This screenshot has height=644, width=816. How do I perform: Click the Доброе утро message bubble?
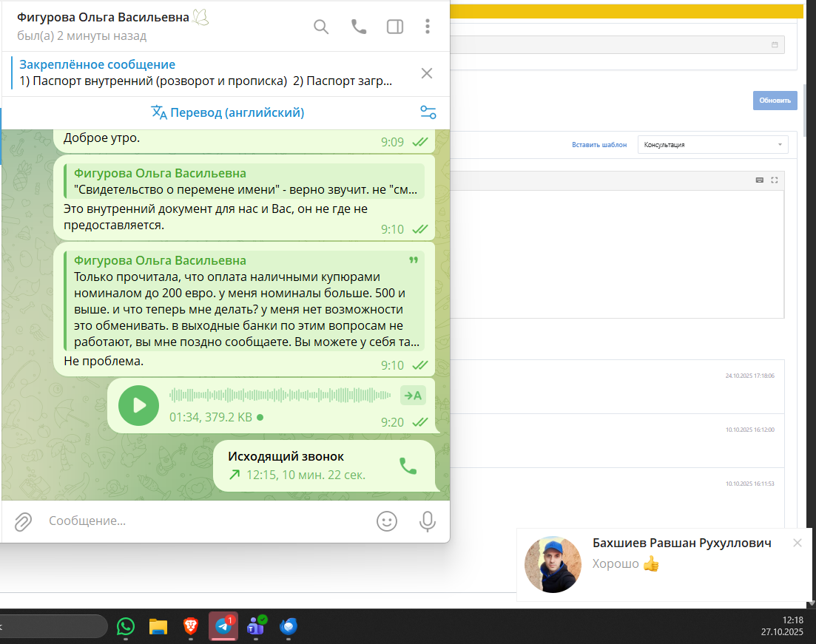coord(243,140)
